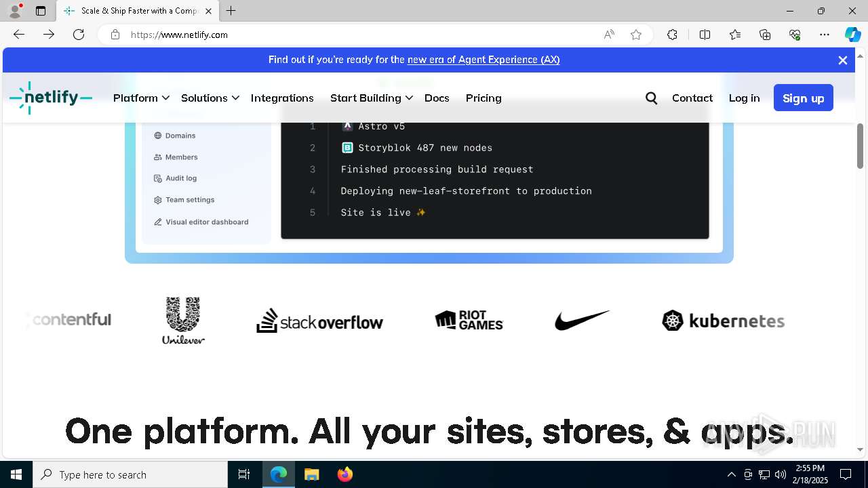The height and width of the screenshot is (488, 868).
Task: Dismiss the Agent Experience banner
Action: [843, 60]
